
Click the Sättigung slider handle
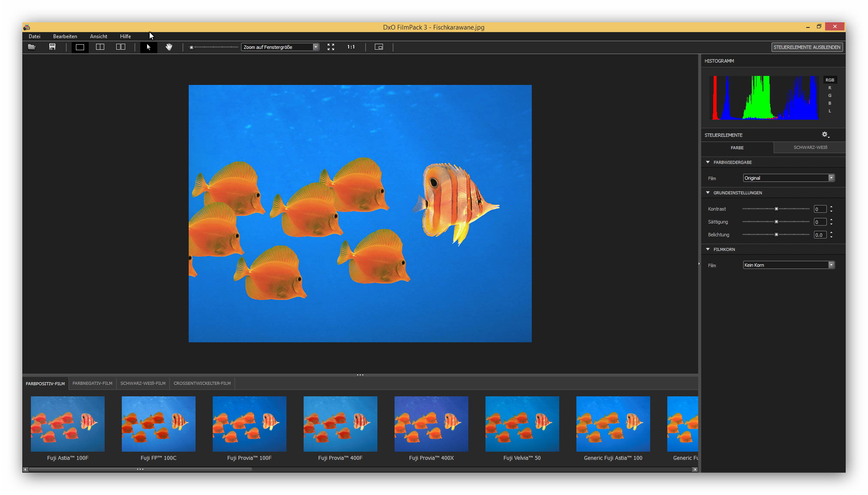776,222
